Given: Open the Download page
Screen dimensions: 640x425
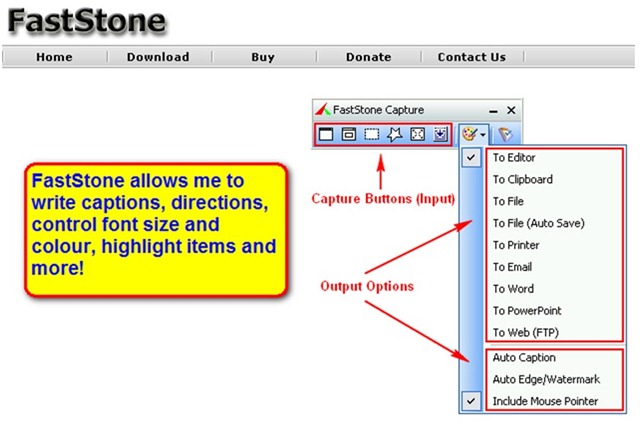Looking at the screenshot, I should point(158,57).
